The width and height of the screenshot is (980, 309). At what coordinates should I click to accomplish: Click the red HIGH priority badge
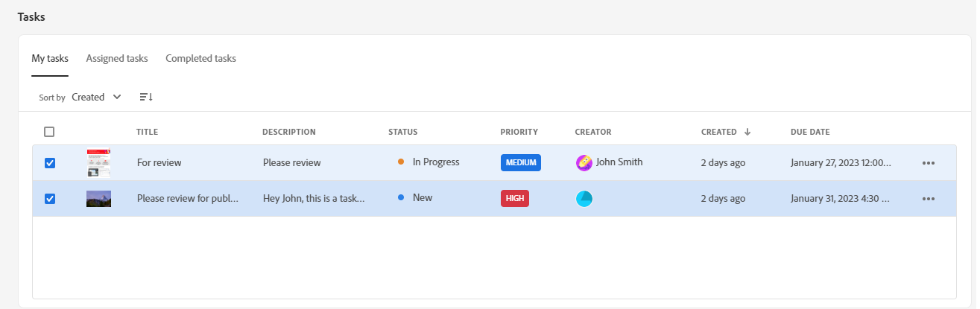pos(514,199)
